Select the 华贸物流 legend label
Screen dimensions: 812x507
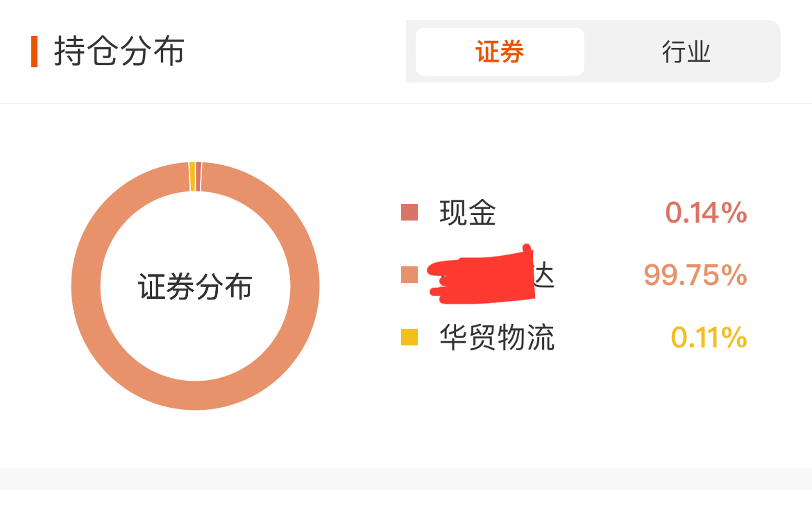tap(497, 337)
